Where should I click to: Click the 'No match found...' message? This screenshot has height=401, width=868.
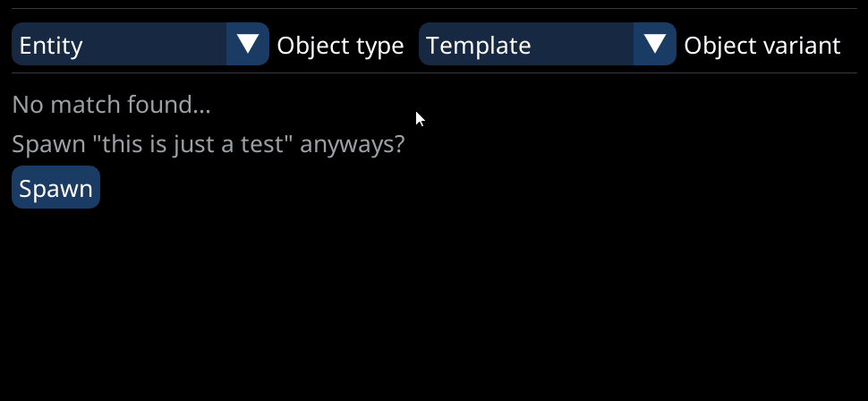111,106
